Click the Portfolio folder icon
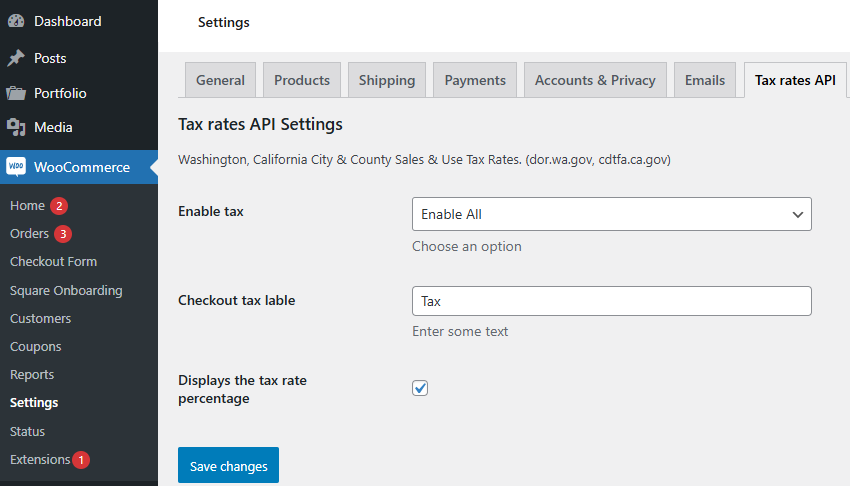 pyautogui.click(x=16, y=93)
